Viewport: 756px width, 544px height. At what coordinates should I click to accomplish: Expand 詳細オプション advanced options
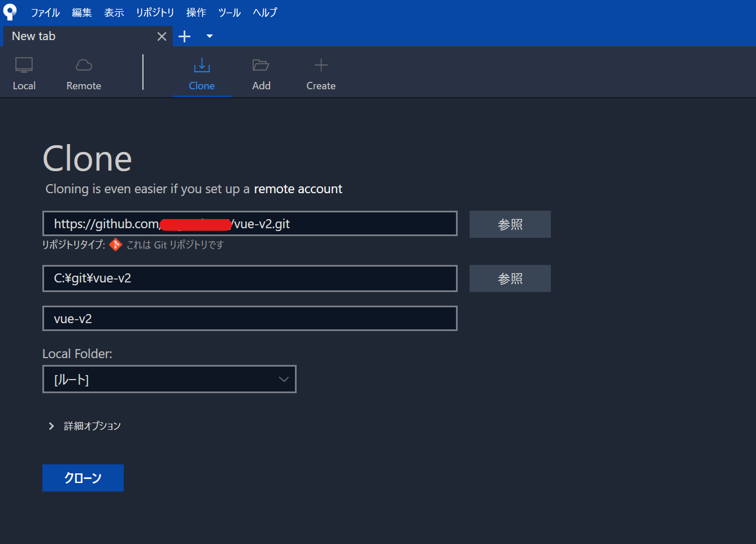pos(85,426)
